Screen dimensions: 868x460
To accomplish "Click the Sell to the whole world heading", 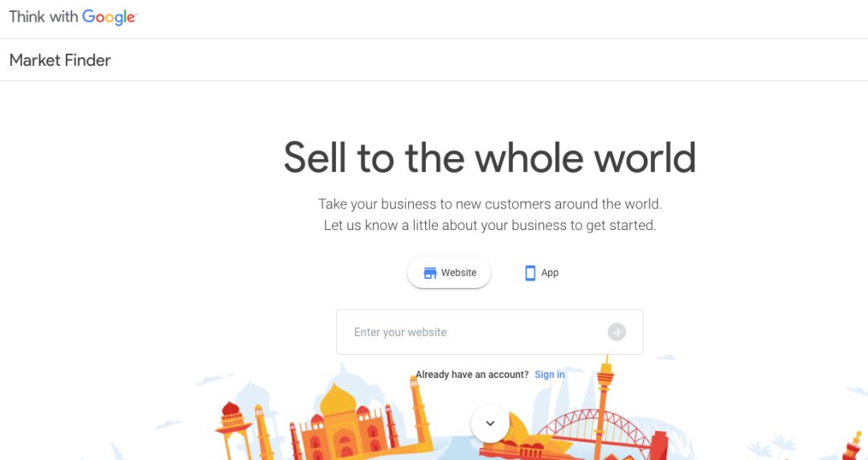I will tap(489, 158).
